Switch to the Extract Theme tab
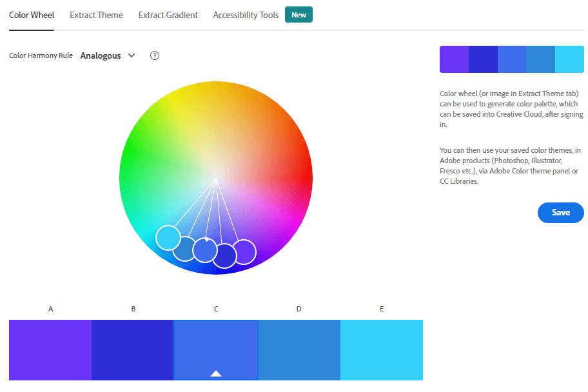 [x=96, y=15]
